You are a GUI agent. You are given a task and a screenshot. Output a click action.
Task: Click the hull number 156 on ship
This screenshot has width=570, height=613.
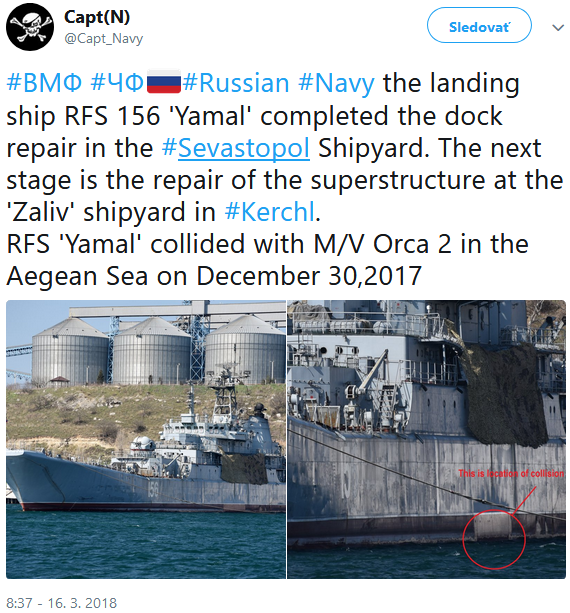pos(154,489)
